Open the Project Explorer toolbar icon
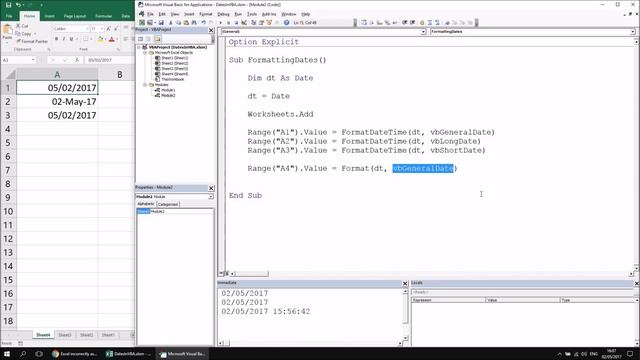The image size is (640, 360). click(253, 22)
